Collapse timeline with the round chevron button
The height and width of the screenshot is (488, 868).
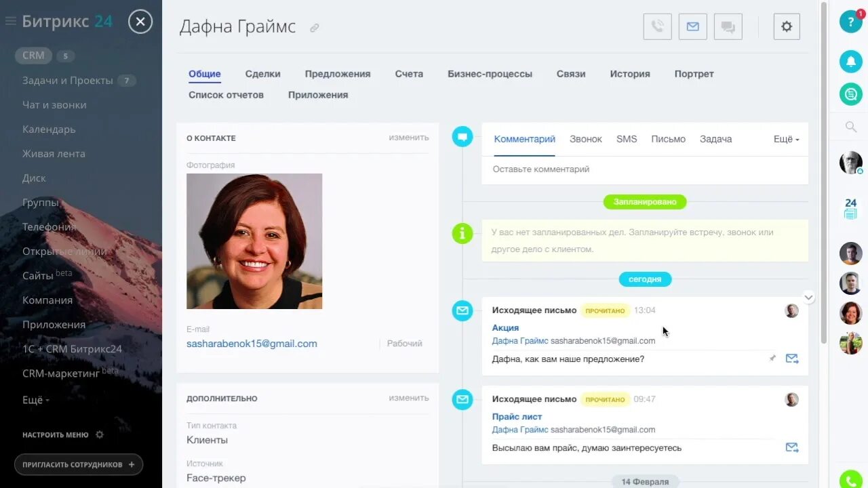tap(808, 297)
